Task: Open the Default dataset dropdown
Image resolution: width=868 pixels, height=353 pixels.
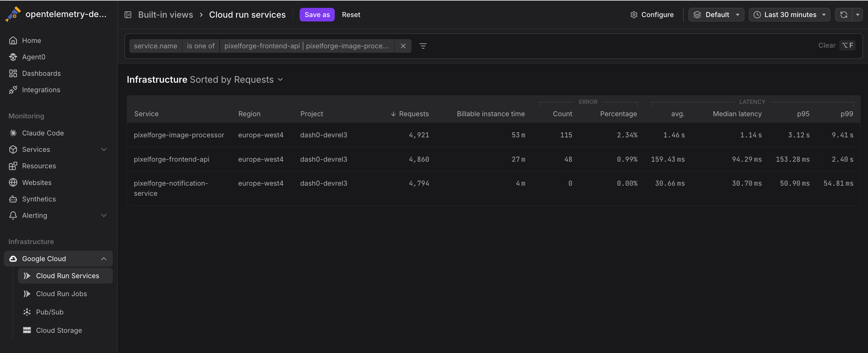Action: [716, 15]
